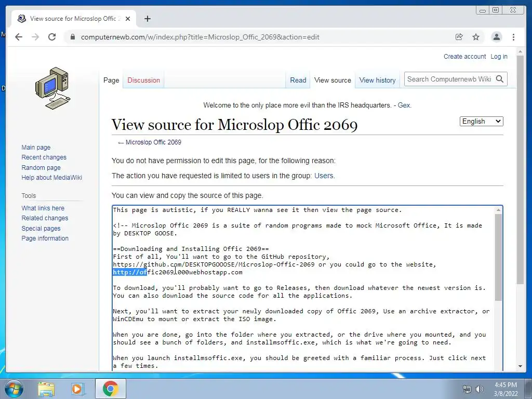The height and width of the screenshot is (399, 532).
Task: Open Special pages under Tools
Action: point(41,229)
